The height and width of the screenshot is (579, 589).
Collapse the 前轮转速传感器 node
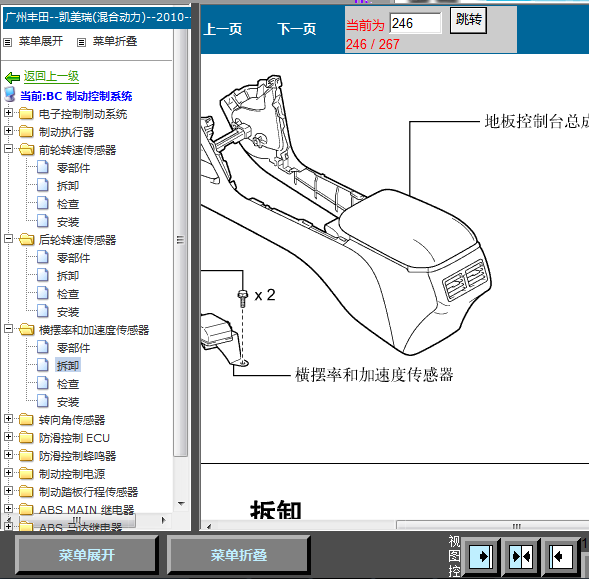tap(8, 148)
